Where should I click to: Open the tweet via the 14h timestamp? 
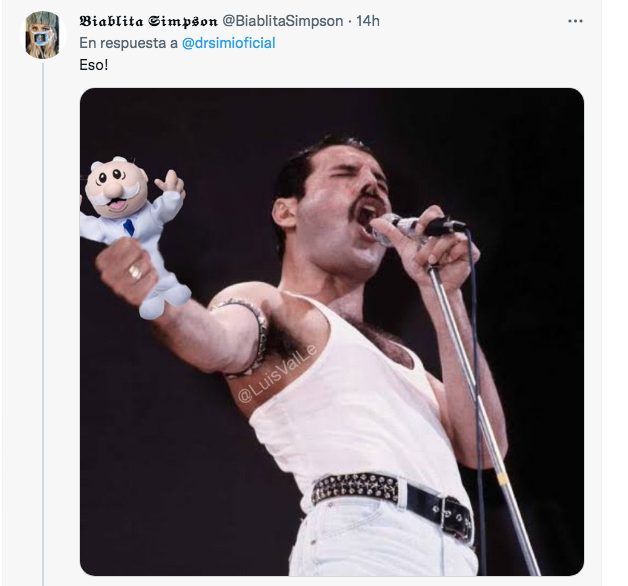(x=368, y=21)
